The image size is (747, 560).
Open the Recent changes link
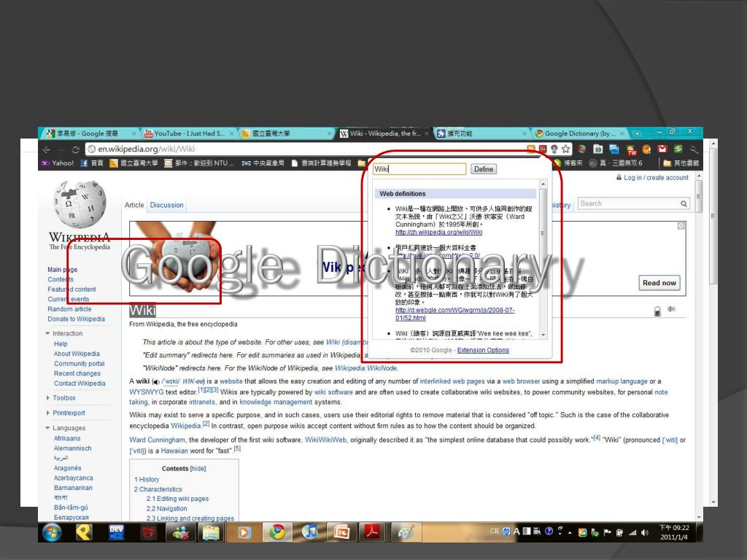coord(77,374)
